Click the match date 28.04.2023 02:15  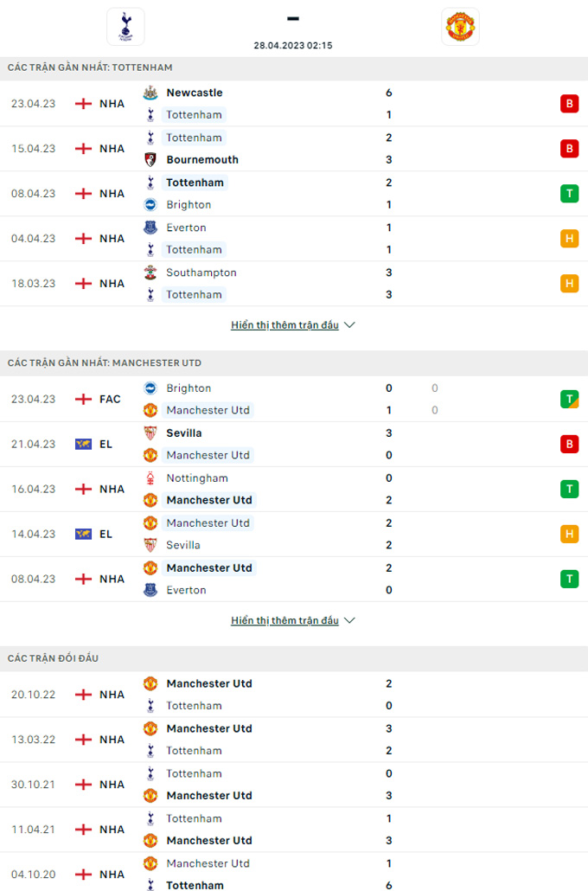[x=293, y=46]
